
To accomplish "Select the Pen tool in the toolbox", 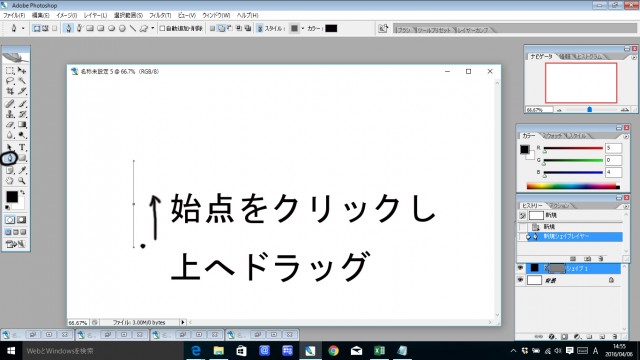I will coord(10,158).
